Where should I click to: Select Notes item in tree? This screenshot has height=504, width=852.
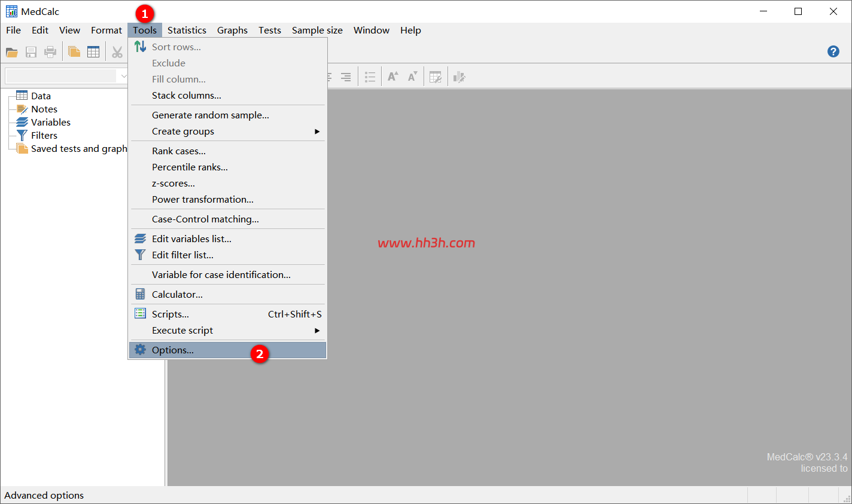tap(44, 109)
